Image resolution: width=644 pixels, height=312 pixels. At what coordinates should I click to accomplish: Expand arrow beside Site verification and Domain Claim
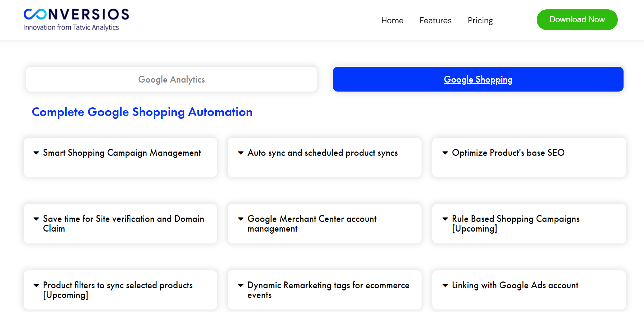point(36,219)
